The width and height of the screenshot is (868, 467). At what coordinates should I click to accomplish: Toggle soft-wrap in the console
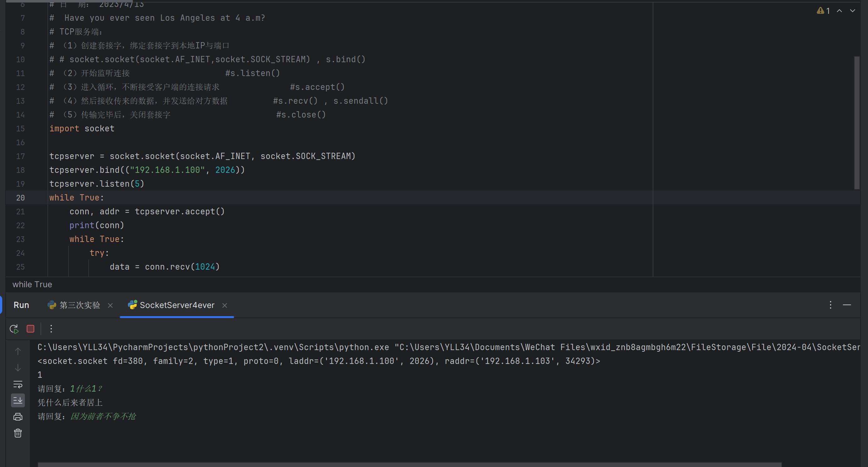coord(18,384)
